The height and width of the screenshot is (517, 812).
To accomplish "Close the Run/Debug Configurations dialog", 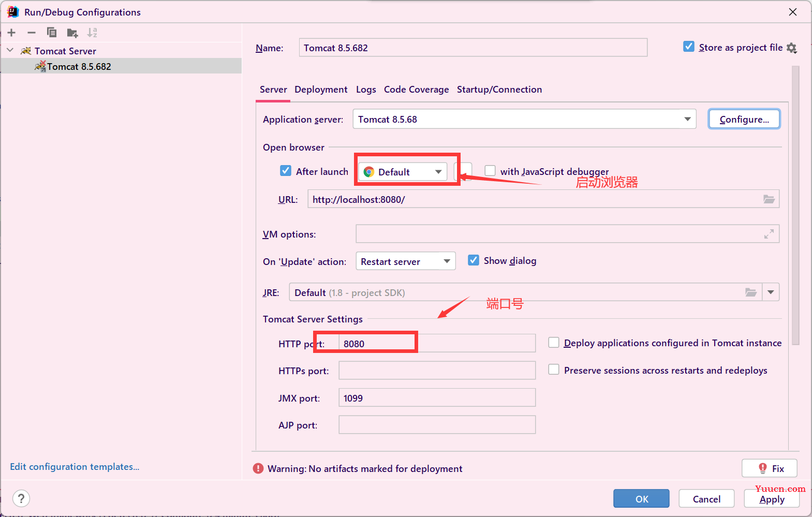I will tap(793, 12).
